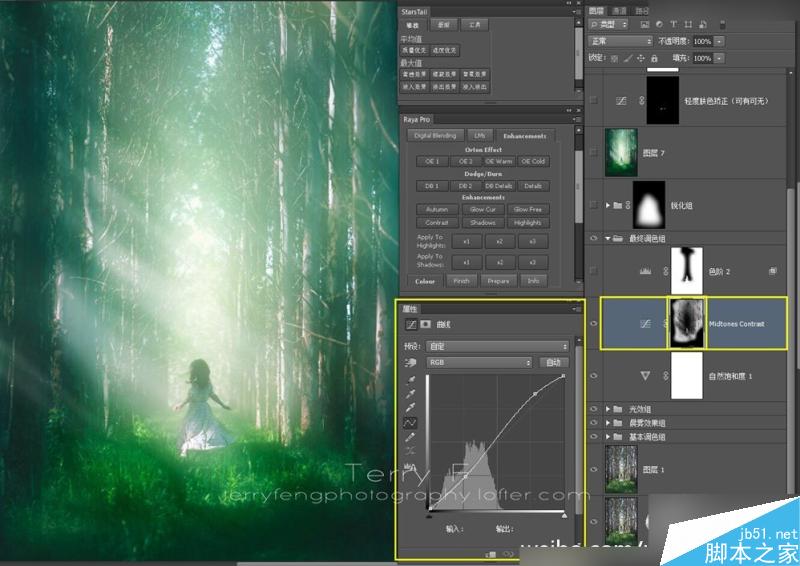Viewport: 800px width, 566px height.
Task: Show the 锐化组 group visibility box
Action: coord(593,205)
